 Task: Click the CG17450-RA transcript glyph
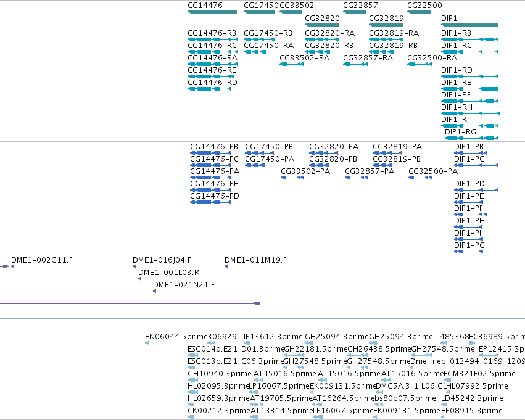[255, 52]
